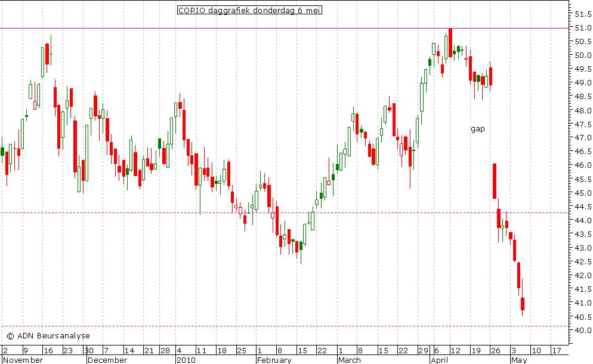Click the 40.0 price axis label
593x364 pixels.
coord(583,331)
